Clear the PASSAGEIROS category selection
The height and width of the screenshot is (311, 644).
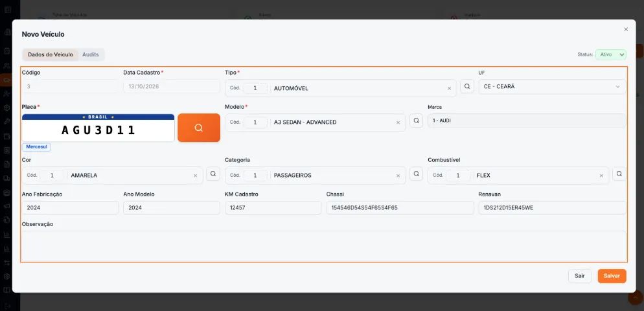[x=398, y=176]
